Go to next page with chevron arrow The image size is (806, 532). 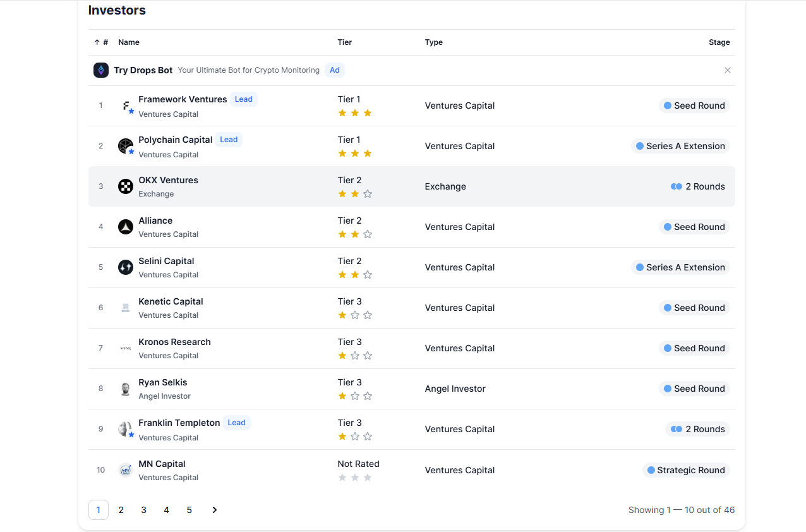pyautogui.click(x=215, y=510)
